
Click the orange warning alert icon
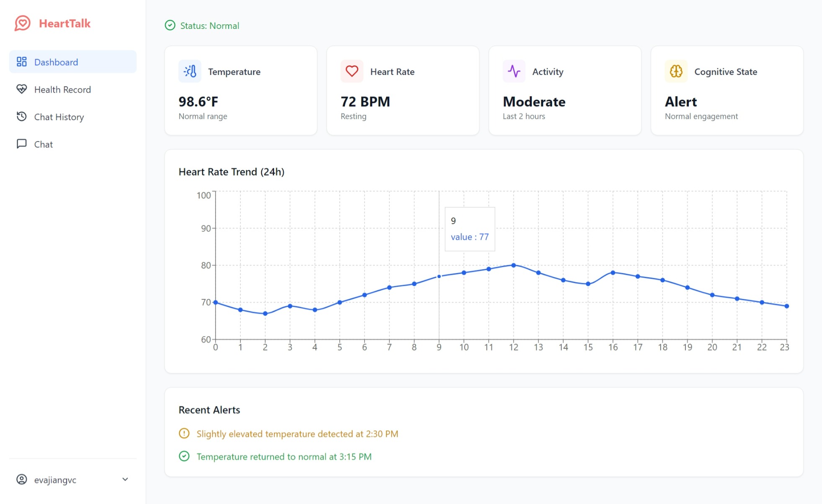point(184,433)
